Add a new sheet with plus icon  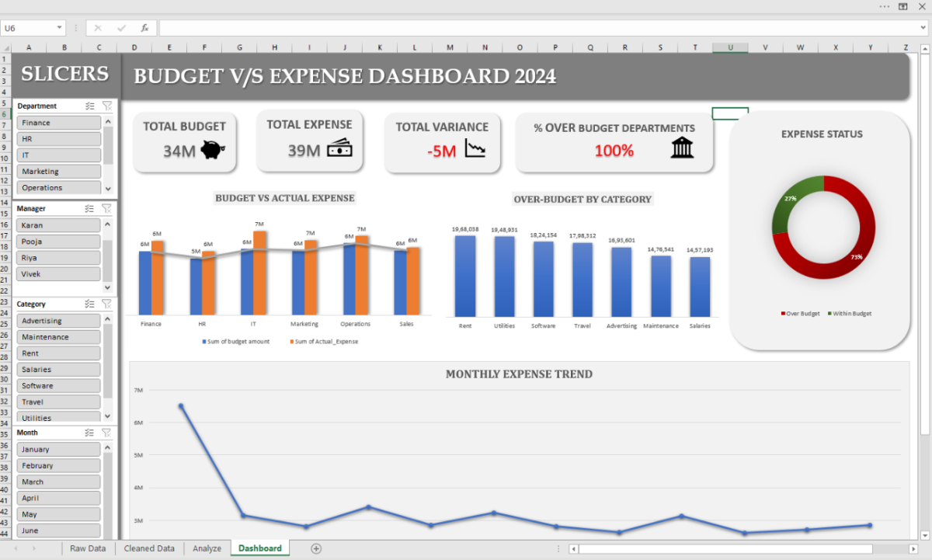316,548
